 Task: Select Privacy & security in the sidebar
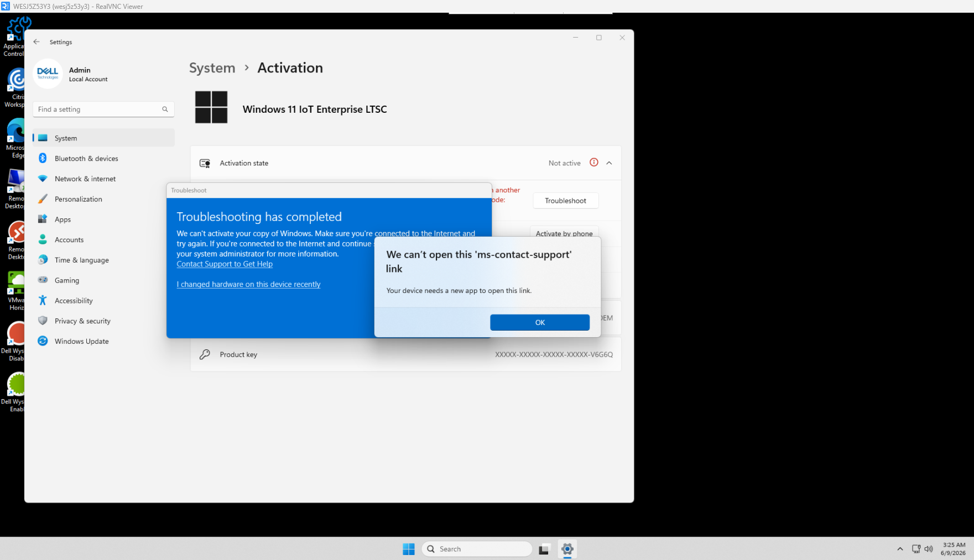pyautogui.click(x=103, y=321)
